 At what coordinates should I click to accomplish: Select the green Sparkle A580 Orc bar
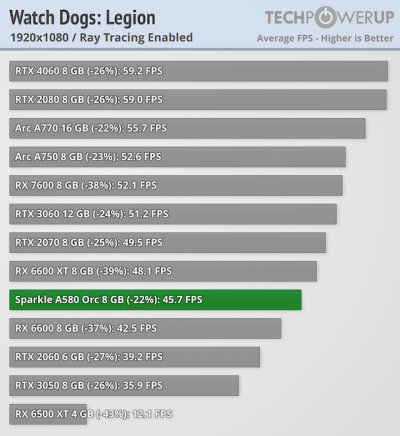(155, 300)
